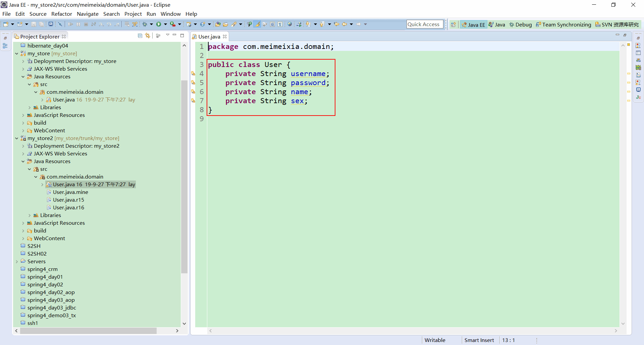The height and width of the screenshot is (345, 644).
Task: Open the SVN 资源库研究 perspective
Action: pos(617,24)
